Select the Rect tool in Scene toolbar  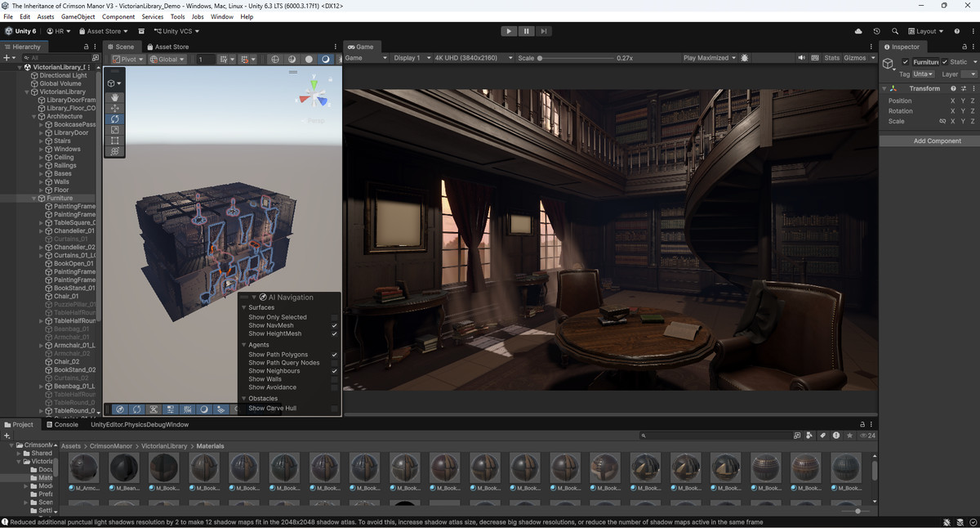point(114,141)
